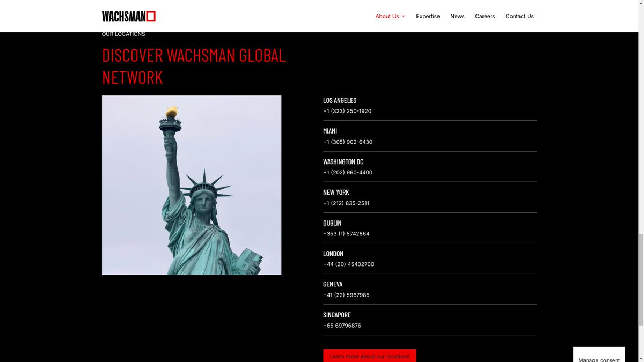Screen dimensions: 644x362
Task: Select the LONDON location heading
Action: pos(333,253)
